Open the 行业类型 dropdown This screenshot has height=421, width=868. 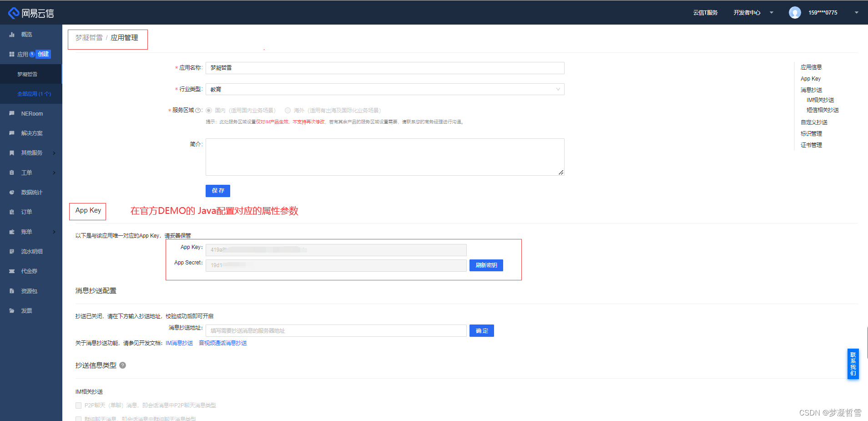coord(385,89)
